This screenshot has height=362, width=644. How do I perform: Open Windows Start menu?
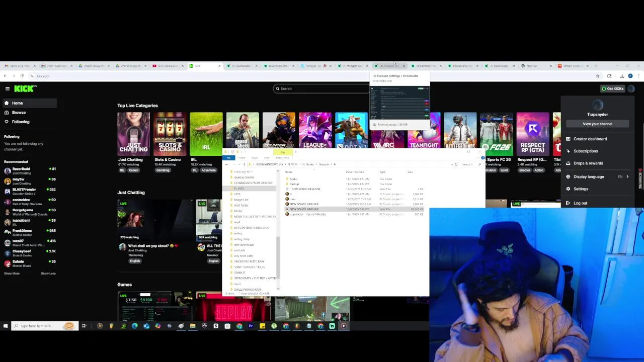click(x=6, y=326)
